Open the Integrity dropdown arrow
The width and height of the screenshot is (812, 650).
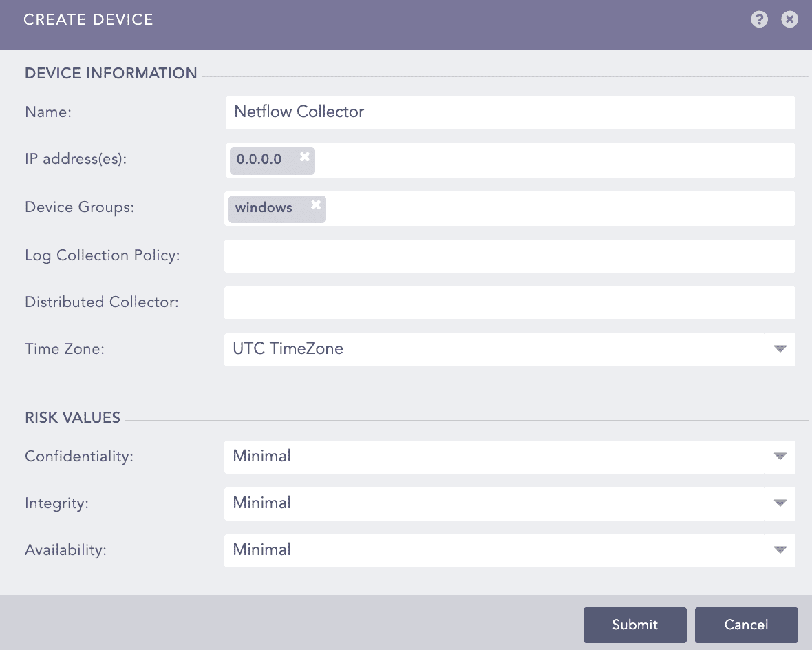780,503
